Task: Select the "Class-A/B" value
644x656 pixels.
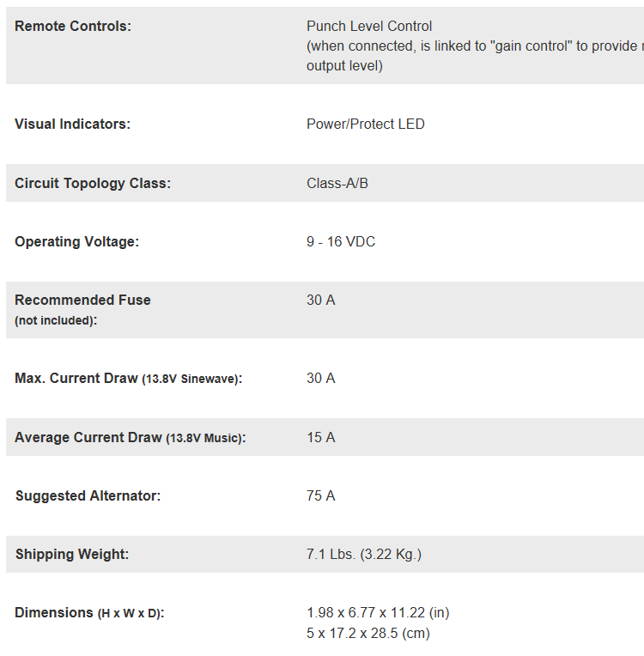Action: [337, 184]
